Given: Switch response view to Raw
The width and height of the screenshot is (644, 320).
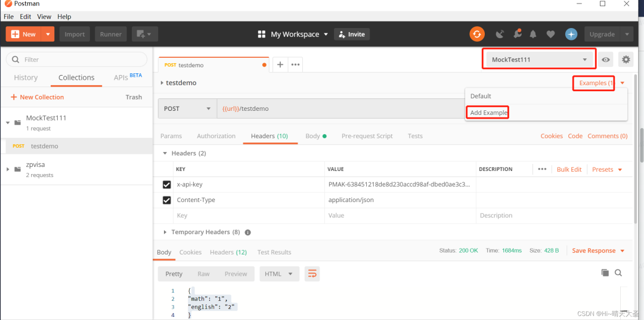Looking at the screenshot, I should point(203,274).
